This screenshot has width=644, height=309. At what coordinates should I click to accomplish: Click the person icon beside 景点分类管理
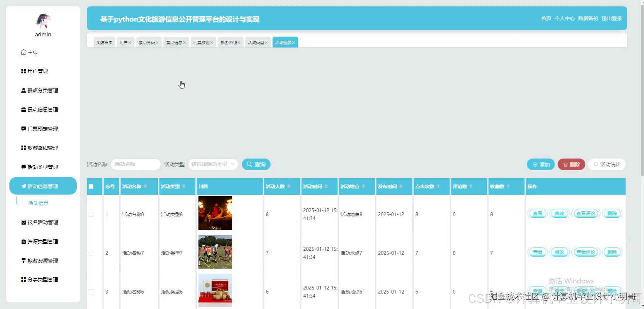tap(24, 91)
